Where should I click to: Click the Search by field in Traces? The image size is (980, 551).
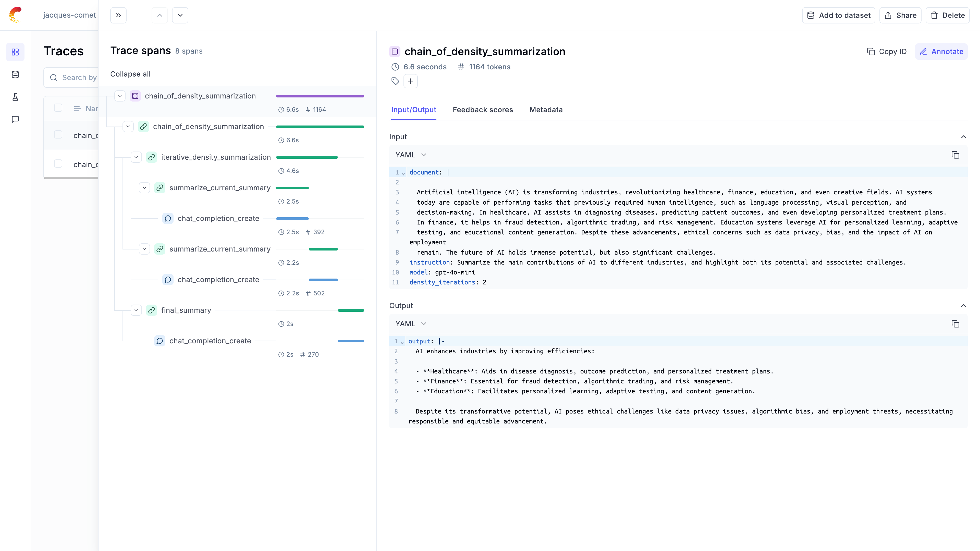click(x=71, y=78)
